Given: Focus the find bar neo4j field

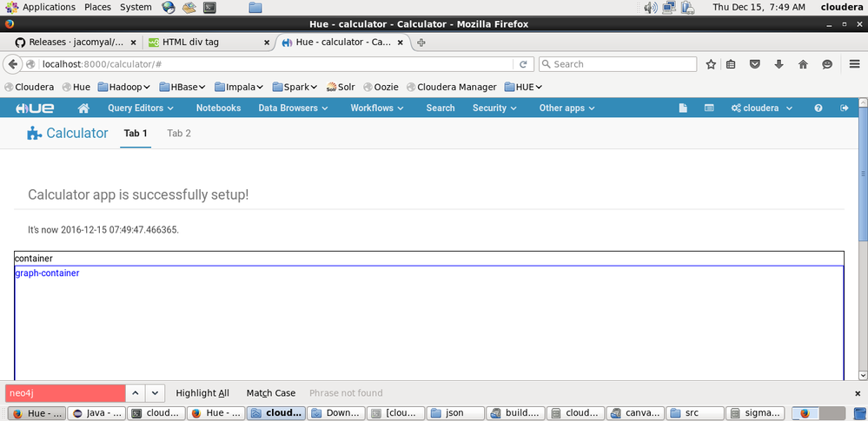Looking at the screenshot, I should 66,393.
